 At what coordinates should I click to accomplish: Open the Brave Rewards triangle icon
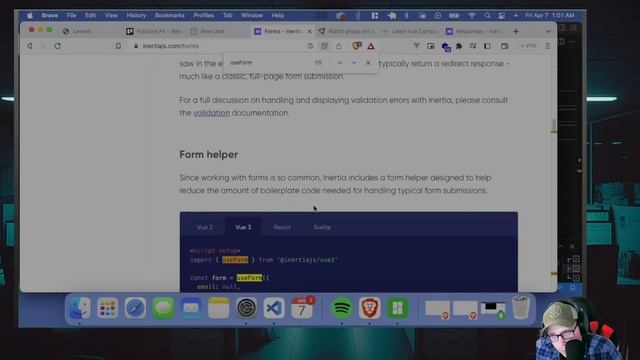(x=371, y=46)
